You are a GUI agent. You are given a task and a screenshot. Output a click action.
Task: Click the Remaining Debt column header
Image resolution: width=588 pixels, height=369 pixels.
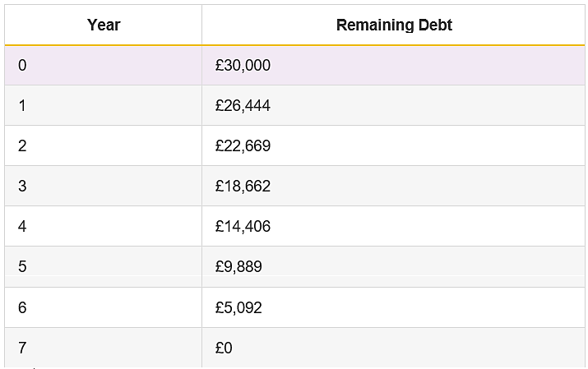point(393,25)
